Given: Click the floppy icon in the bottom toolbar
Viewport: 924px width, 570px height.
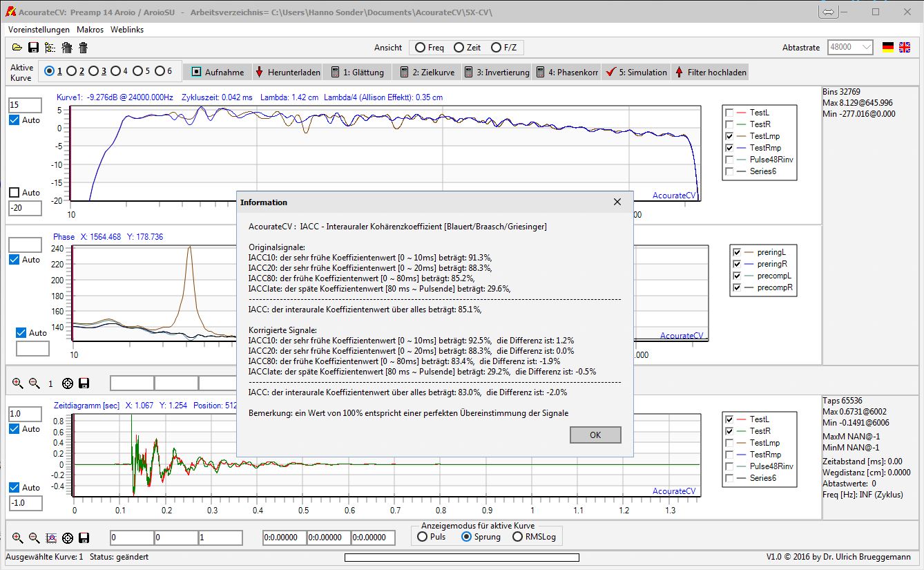Looking at the screenshot, I should click(x=84, y=538).
